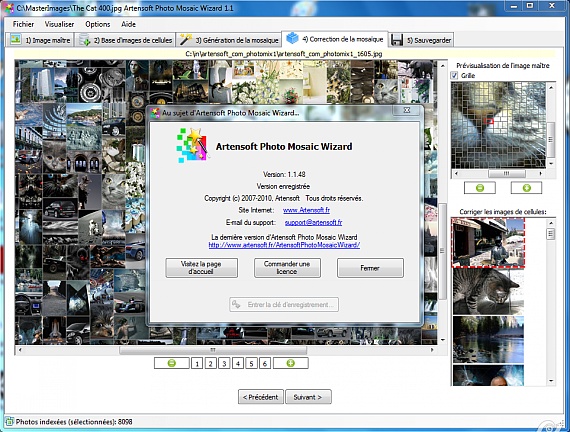Click the zoom out button below mosaic
The width and height of the screenshot is (570, 432).
point(172,363)
